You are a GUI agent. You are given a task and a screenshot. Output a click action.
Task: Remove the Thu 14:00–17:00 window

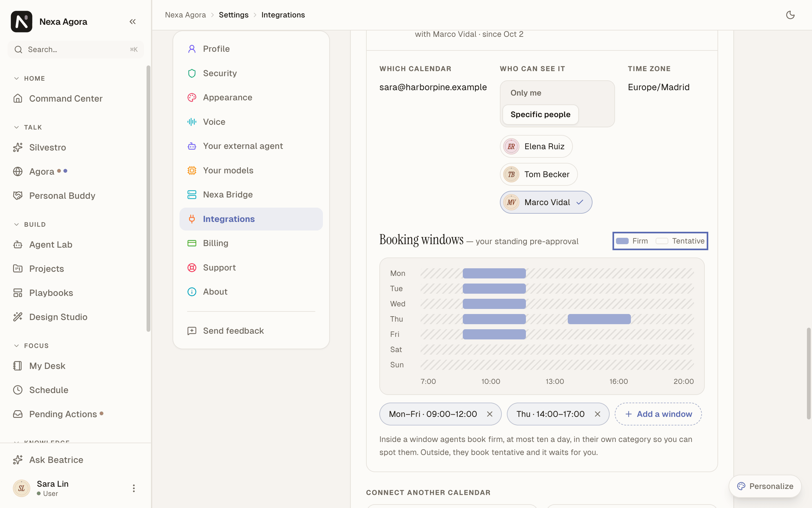point(597,414)
